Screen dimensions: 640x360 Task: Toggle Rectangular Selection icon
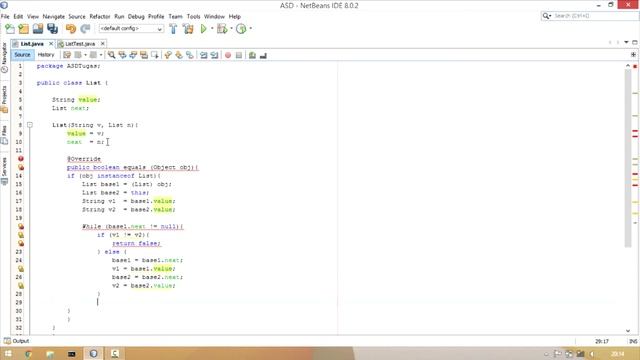tap(155, 55)
